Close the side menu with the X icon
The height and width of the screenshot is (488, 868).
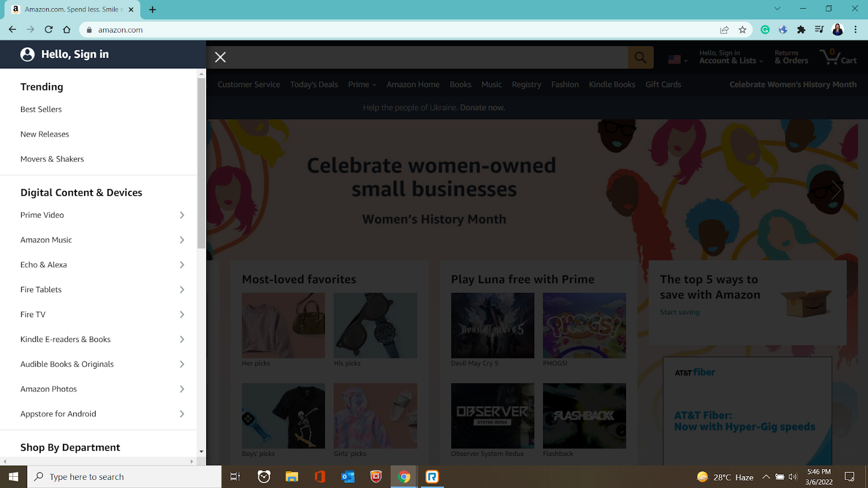point(220,57)
